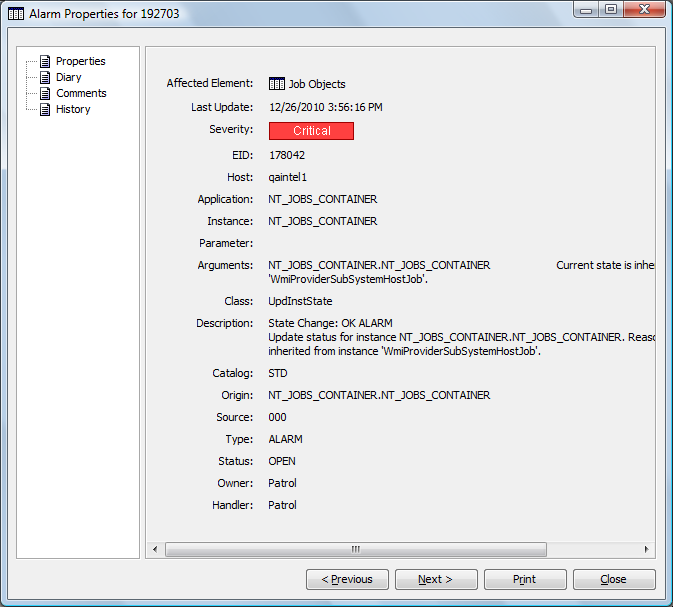Click the Instance value NT_JOBS_CONTAINER
The height and width of the screenshot is (607, 673).
(x=323, y=221)
